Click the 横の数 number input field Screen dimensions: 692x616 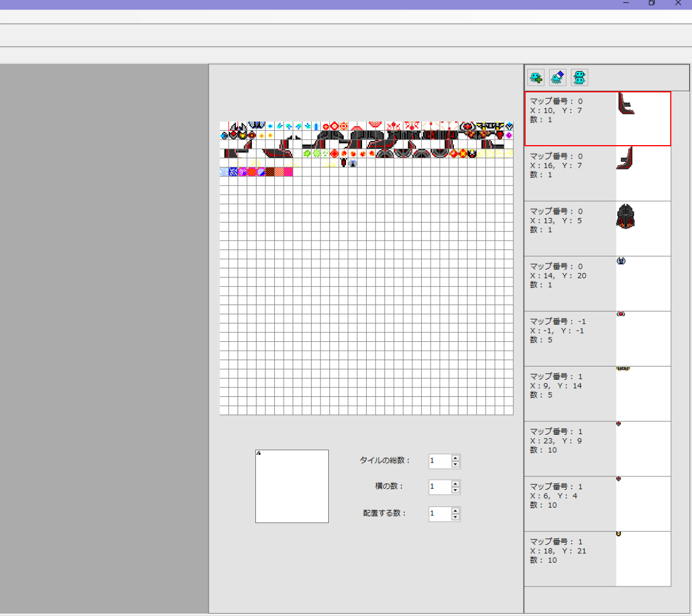coord(440,487)
